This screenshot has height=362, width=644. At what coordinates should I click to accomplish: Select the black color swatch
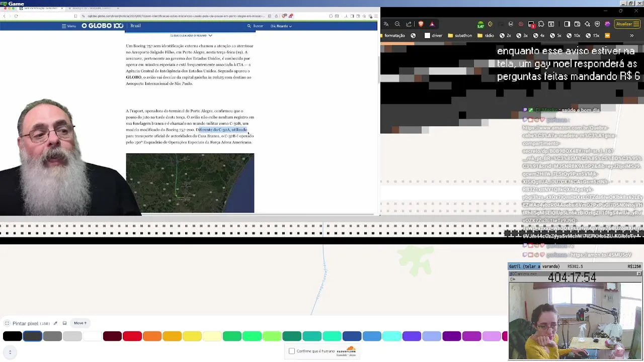click(x=13, y=336)
